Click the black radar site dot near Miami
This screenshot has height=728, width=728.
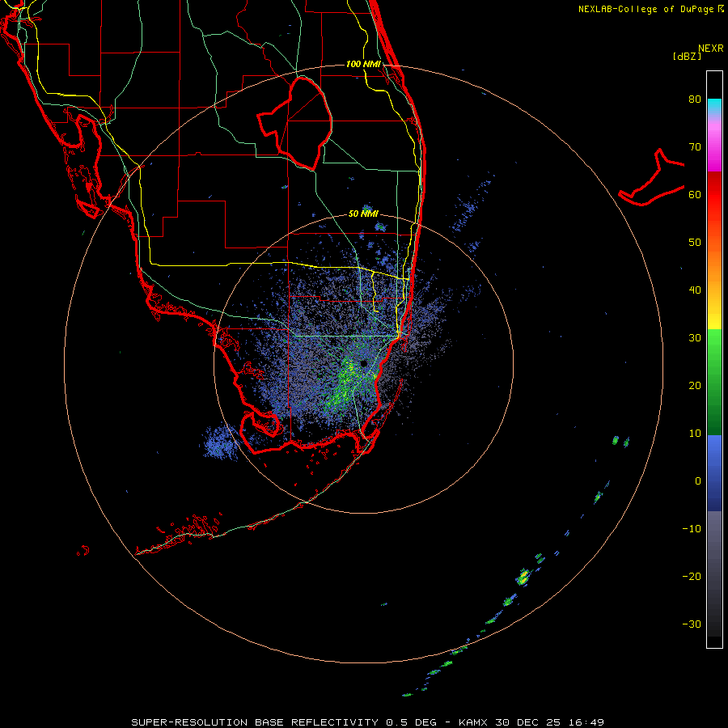coord(363,363)
